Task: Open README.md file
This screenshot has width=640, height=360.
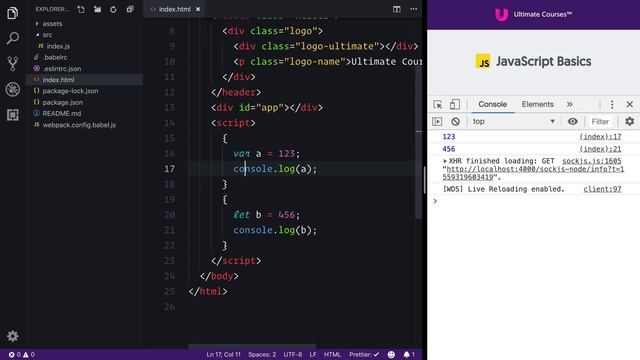Action: coord(62,113)
